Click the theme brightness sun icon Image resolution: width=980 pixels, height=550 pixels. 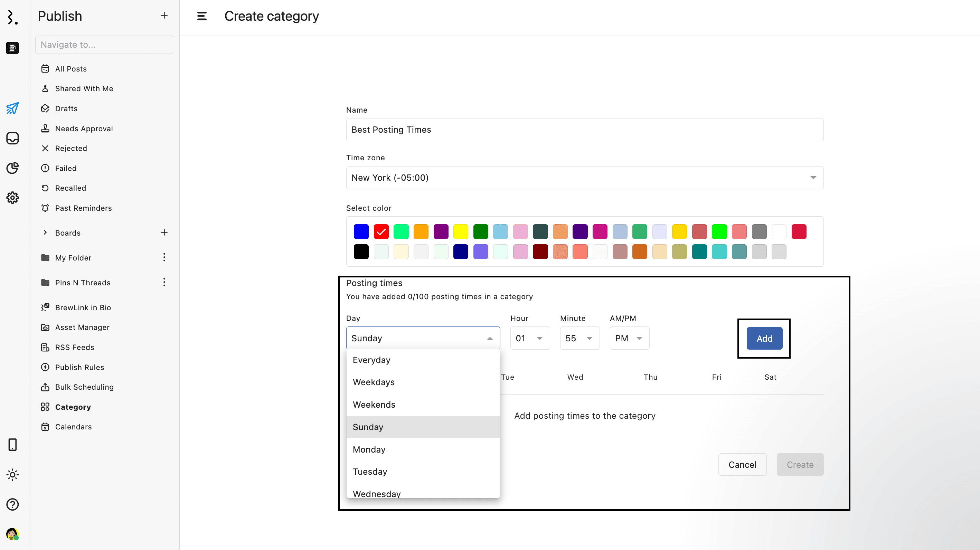click(x=12, y=475)
